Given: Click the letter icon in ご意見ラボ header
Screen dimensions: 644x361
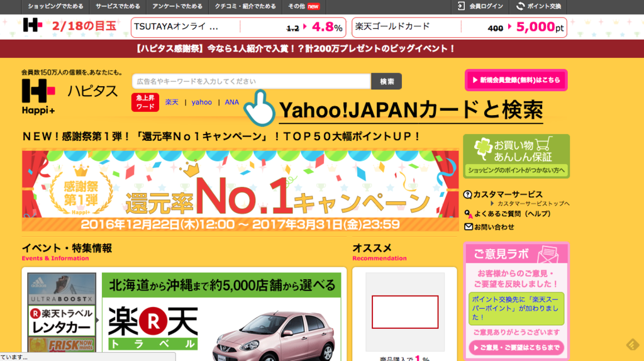Looking at the screenshot, I should pyautogui.click(x=548, y=255).
